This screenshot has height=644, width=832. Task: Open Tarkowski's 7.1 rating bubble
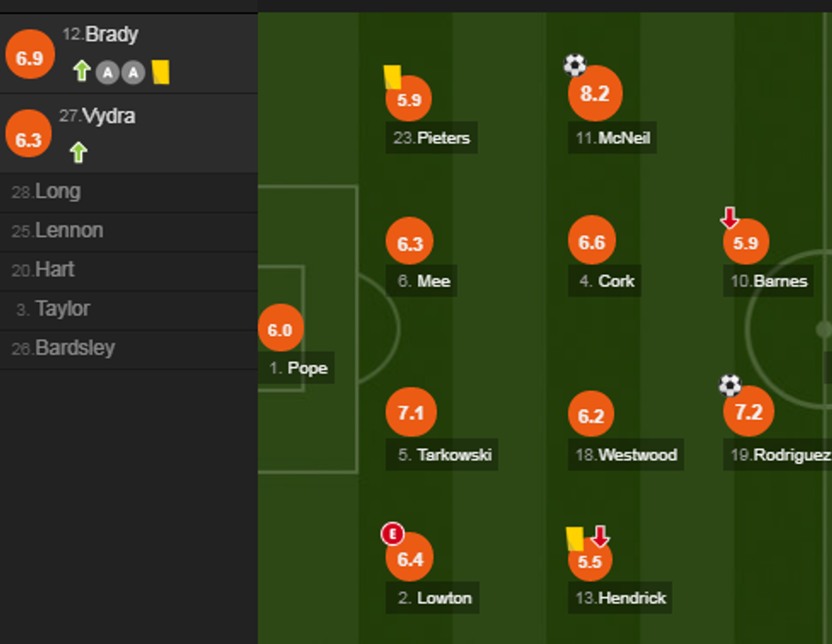pyautogui.click(x=410, y=413)
